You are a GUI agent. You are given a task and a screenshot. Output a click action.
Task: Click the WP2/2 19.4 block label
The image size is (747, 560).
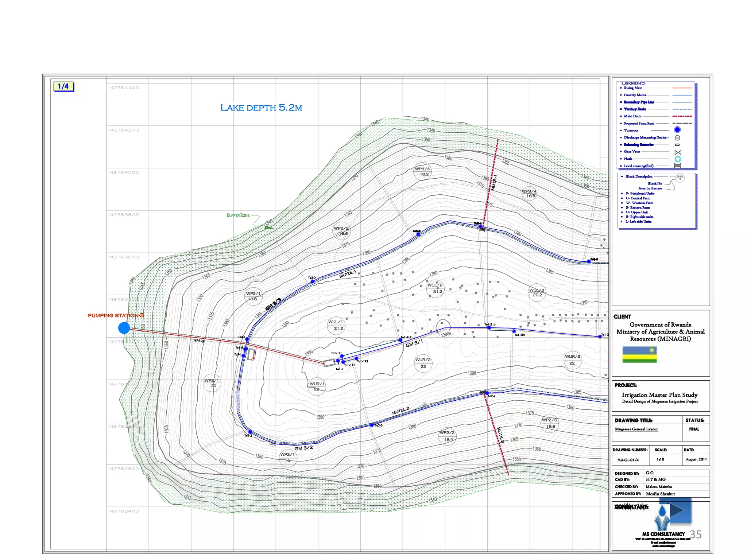point(447,436)
